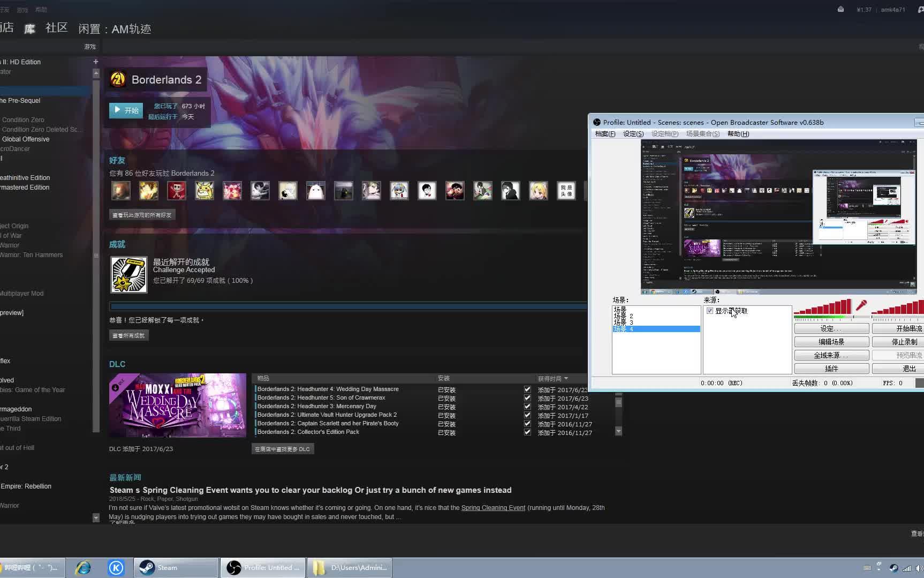The height and width of the screenshot is (578, 924).
Task: Uncheck Headhunter 5: Son of Crawmerax DLC
Action: point(527,398)
